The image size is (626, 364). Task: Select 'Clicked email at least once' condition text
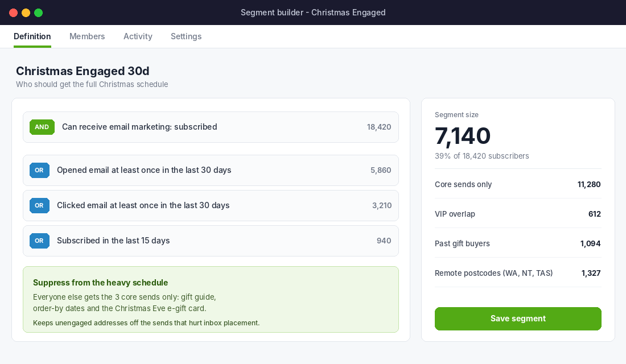click(x=143, y=205)
